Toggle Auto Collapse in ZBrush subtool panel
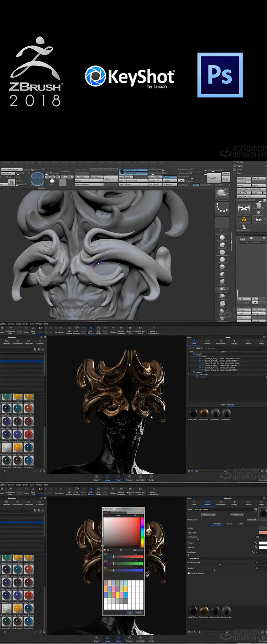 tap(244, 302)
